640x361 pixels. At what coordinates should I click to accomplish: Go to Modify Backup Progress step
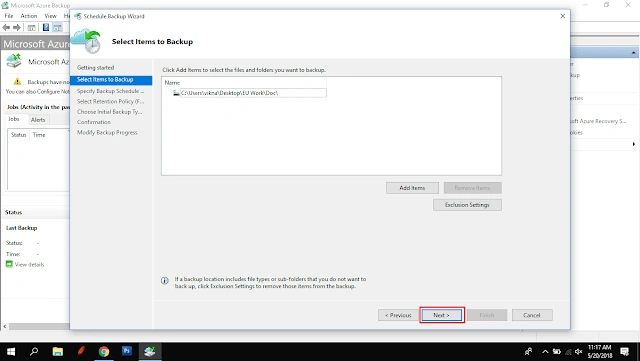point(107,133)
